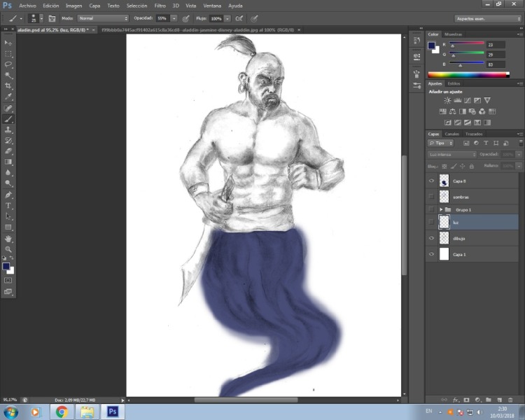Screen dimensions: 525x420
Task: Select the Eyedropper tool
Action: [8, 97]
